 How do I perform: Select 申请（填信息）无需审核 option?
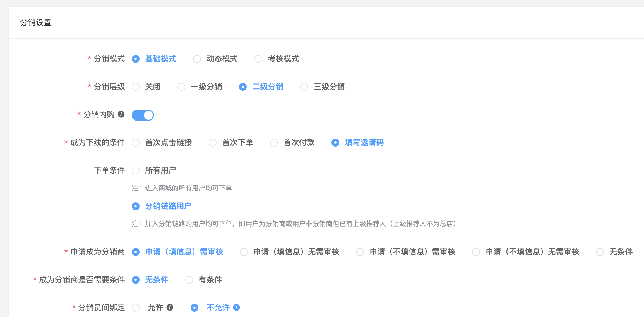click(x=244, y=252)
